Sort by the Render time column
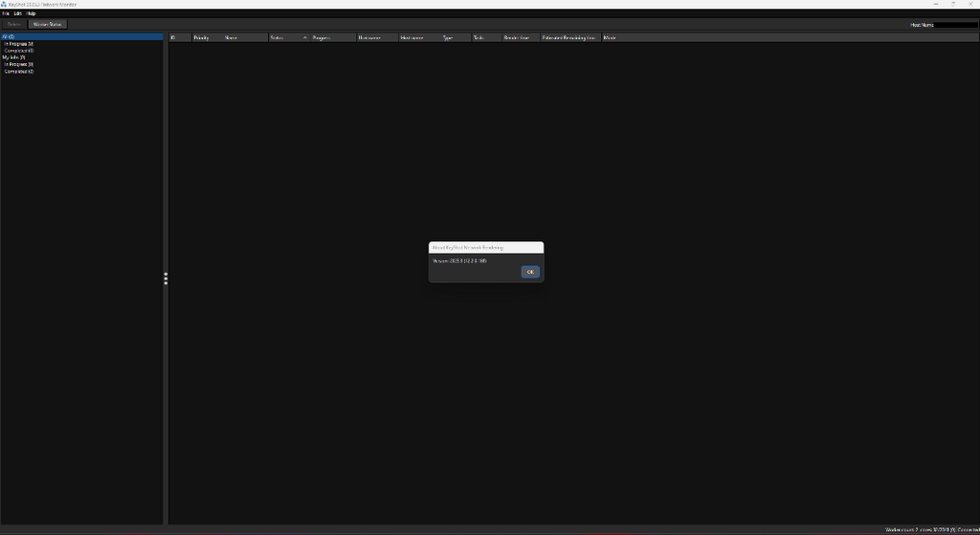980x535 pixels. 522,37
